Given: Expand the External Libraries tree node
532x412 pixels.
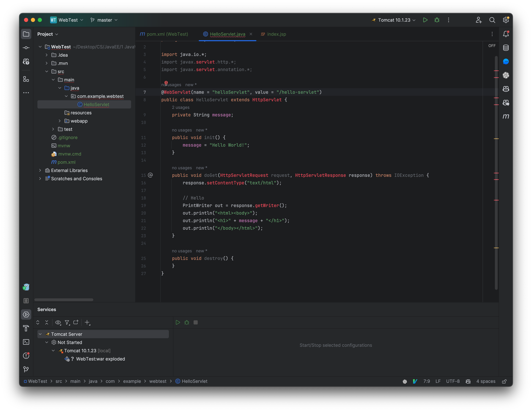Looking at the screenshot, I should 40,170.
